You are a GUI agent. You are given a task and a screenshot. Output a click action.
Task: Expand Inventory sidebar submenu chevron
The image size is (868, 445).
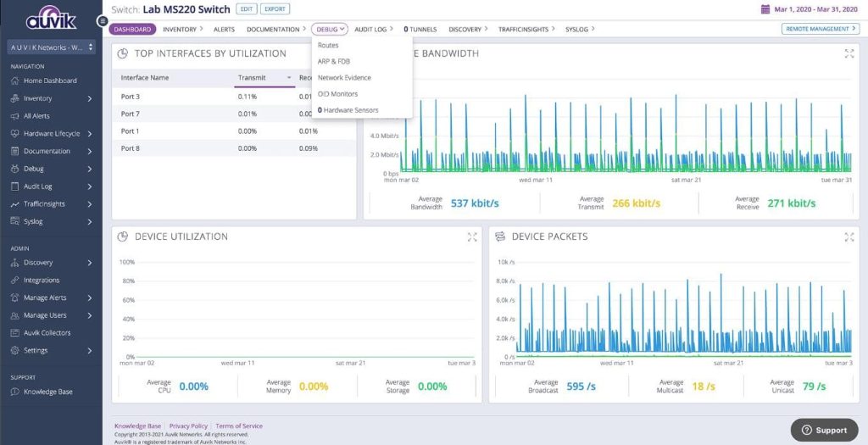[90, 98]
